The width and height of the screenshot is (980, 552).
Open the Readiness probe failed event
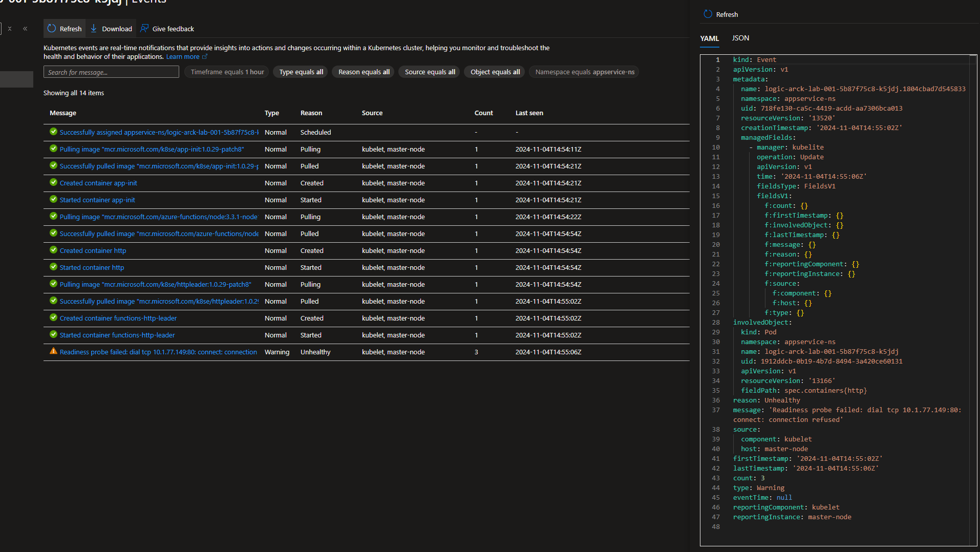[158, 352]
